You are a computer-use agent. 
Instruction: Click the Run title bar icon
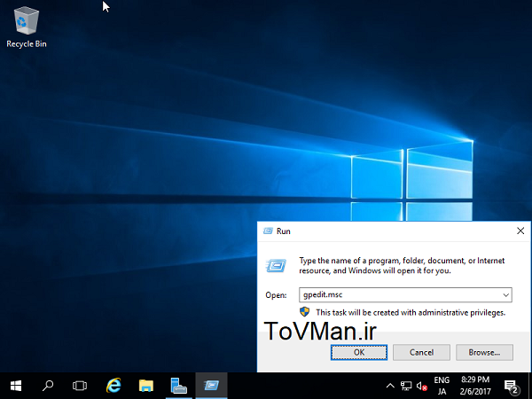[268, 231]
